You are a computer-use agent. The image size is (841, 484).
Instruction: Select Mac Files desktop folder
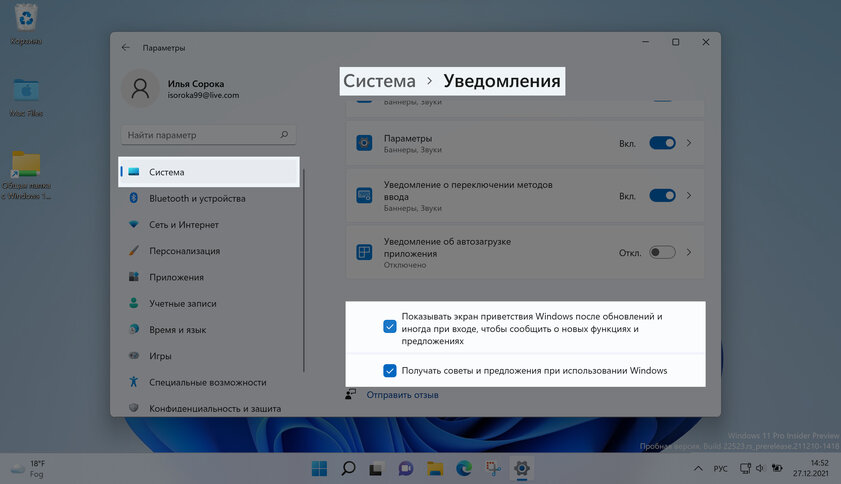tap(26, 98)
